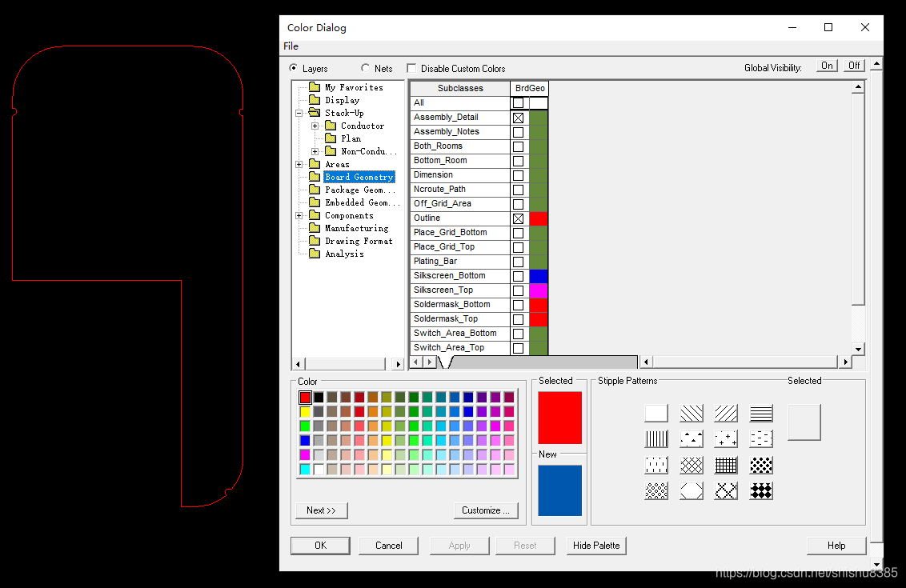Turn Global Visibility On

click(x=827, y=66)
